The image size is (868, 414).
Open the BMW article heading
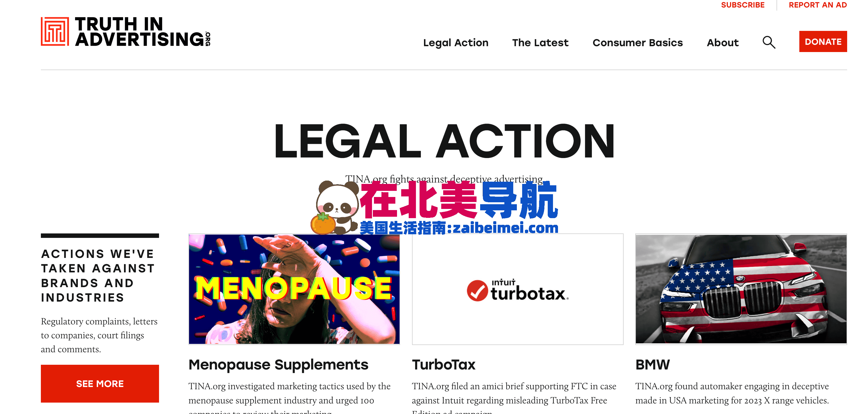click(x=653, y=365)
